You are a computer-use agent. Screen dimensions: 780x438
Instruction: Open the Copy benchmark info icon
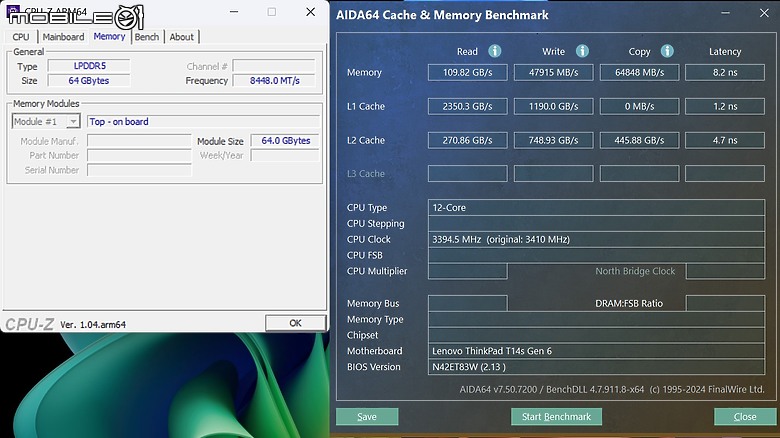667,51
